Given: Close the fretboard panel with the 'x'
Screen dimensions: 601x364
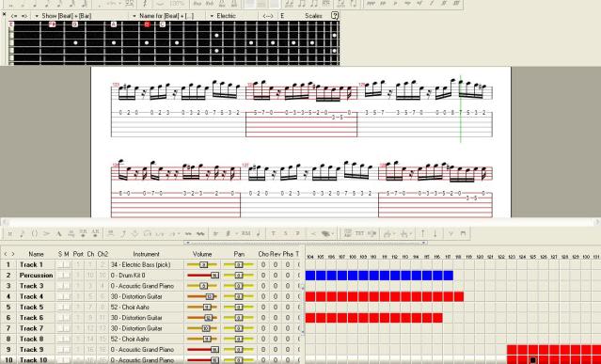Looking at the screenshot, I should point(4,14).
